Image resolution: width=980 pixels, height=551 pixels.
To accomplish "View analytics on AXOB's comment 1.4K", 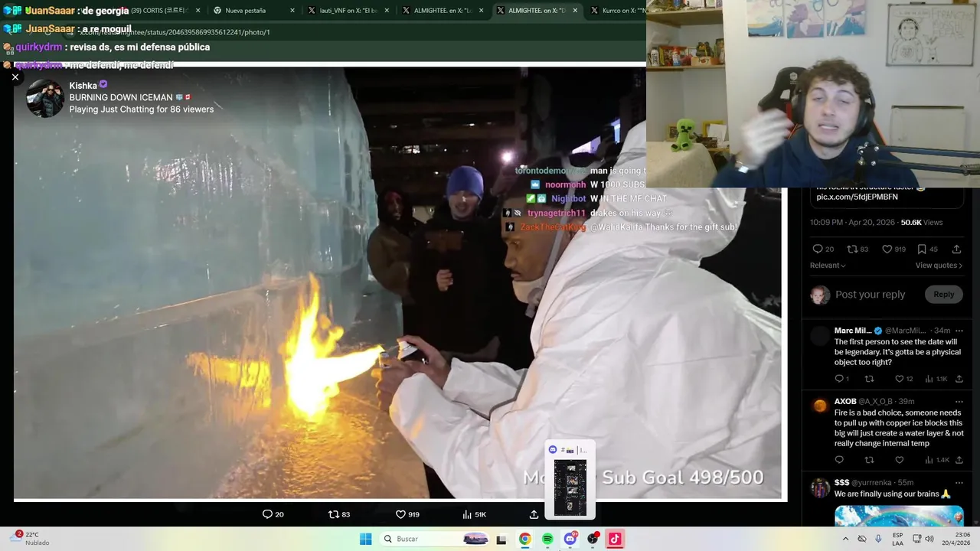I will [929, 460].
